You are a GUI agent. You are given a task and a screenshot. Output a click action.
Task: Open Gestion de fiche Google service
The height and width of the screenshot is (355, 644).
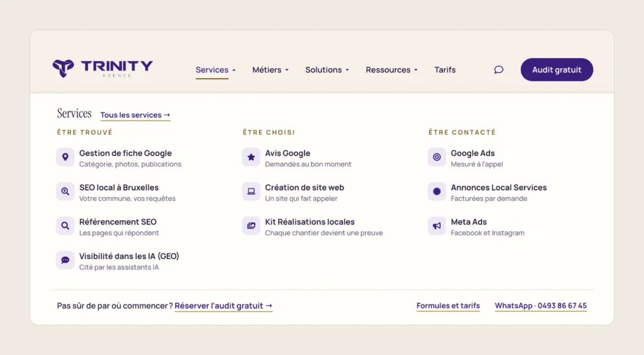[x=125, y=153]
